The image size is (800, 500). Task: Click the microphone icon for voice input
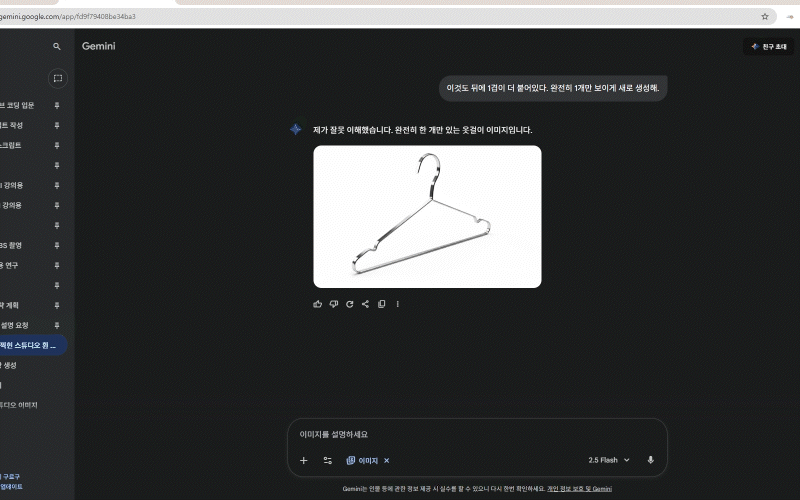[x=650, y=460]
